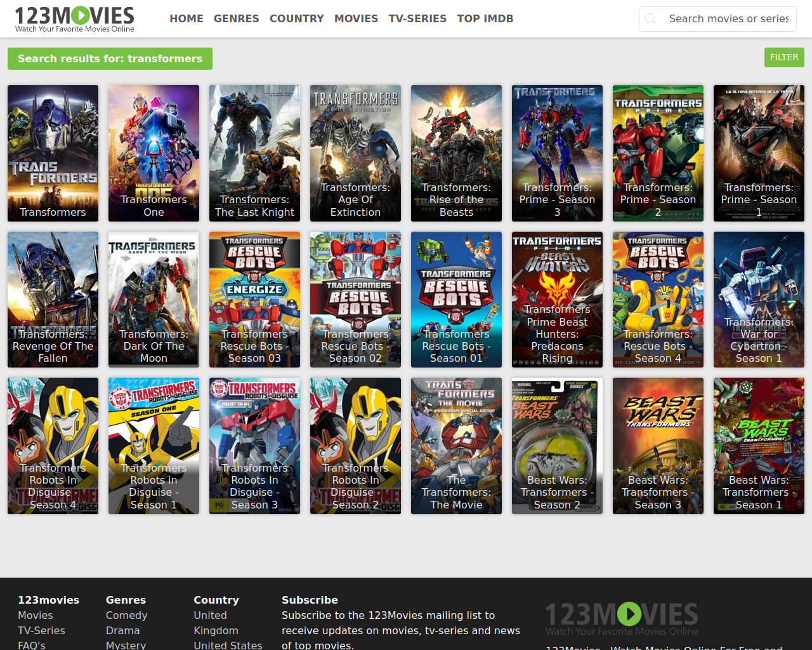Open Beast Wars: Transformers - Season 2
This screenshot has height=650, width=812.
point(557,446)
